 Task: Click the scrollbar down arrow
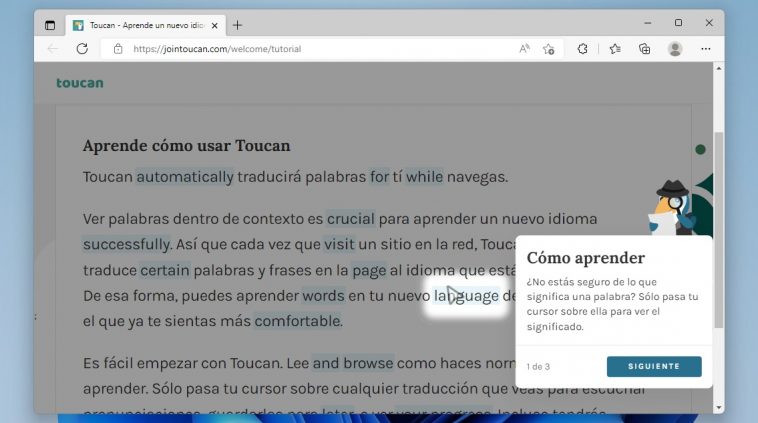pyautogui.click(x=719, y=408)
